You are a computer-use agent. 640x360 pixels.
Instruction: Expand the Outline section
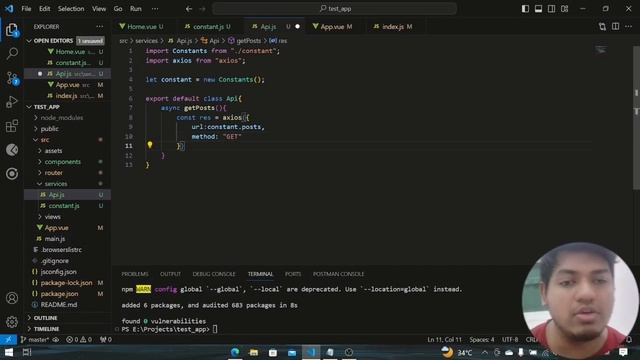(x=45, y=318)
